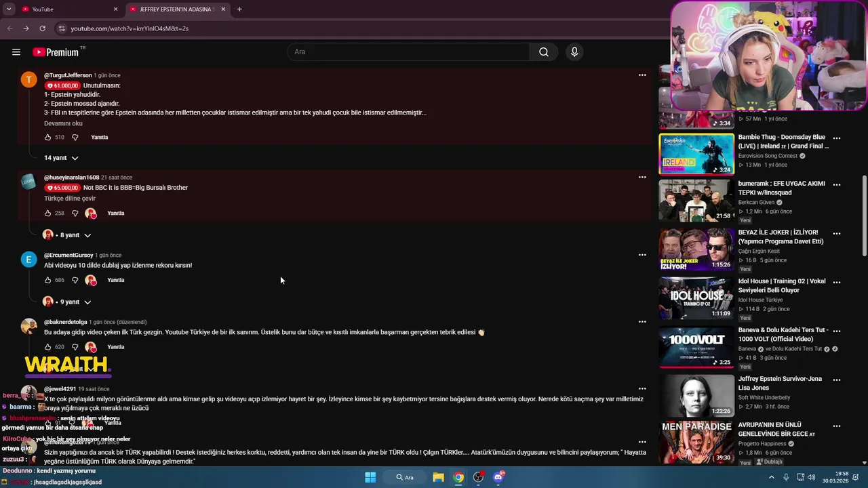Viewport: 868px width, 488px height.
Task: Click ErcumentGursoy's E avatar
Action: tap(28, 260)
